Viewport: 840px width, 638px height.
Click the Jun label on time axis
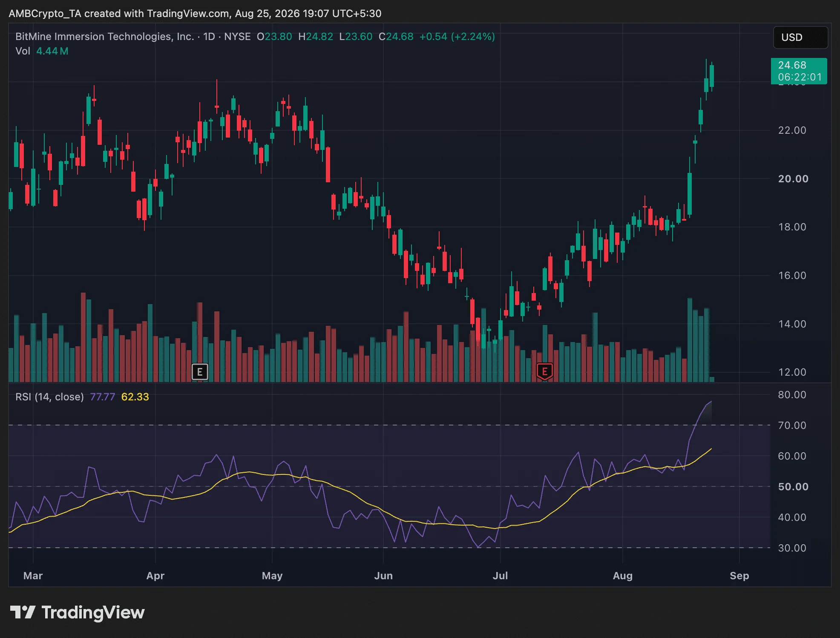coord(383,576)
